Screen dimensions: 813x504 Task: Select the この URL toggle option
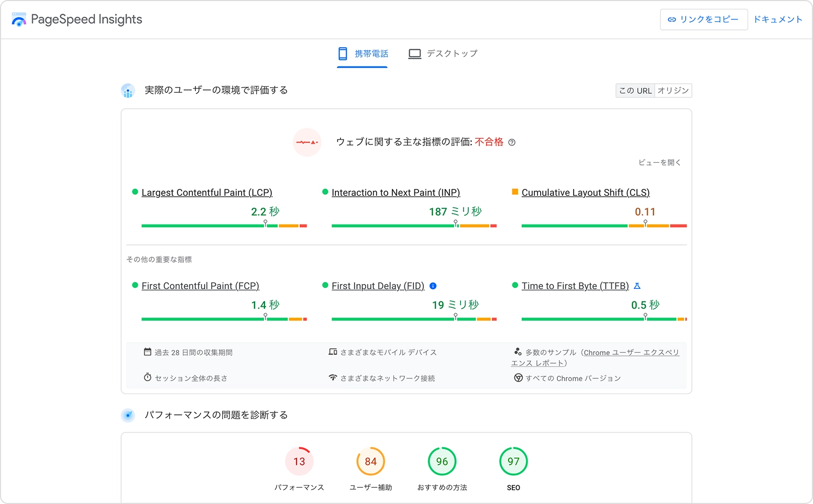pyautogui.click(x=635, y=91)
